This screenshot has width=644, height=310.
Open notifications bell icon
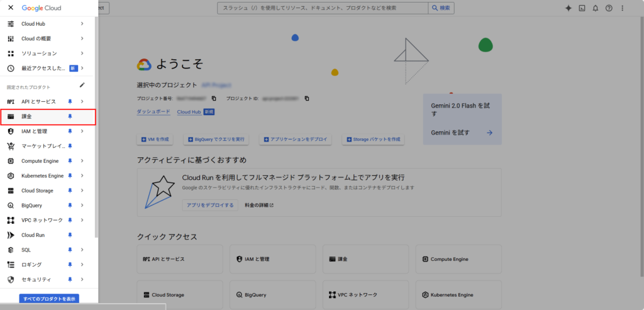595,8
